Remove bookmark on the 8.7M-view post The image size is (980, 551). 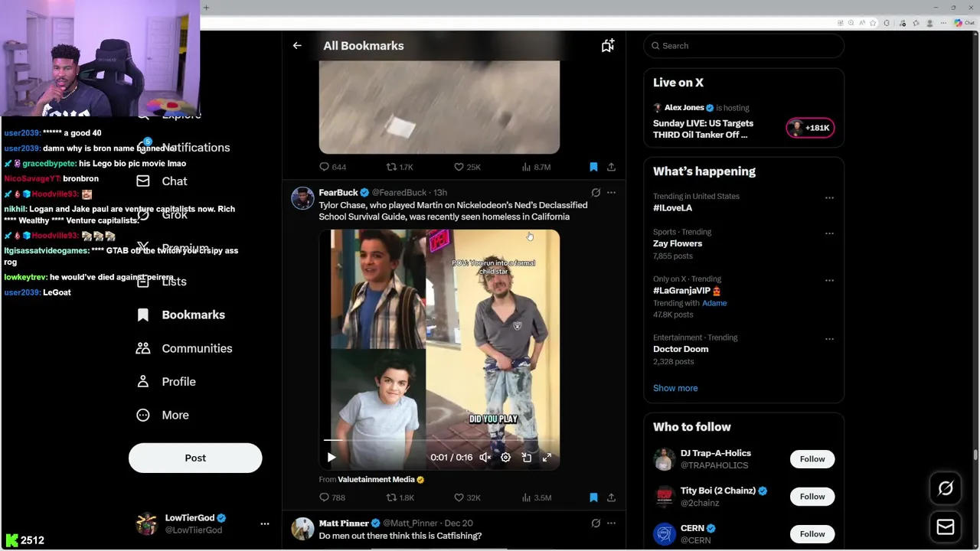coord(593,167)
